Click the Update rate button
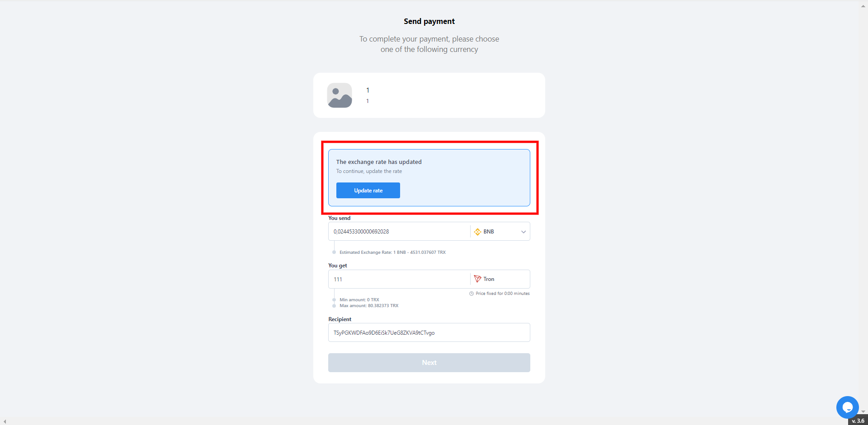 (368, 191)
